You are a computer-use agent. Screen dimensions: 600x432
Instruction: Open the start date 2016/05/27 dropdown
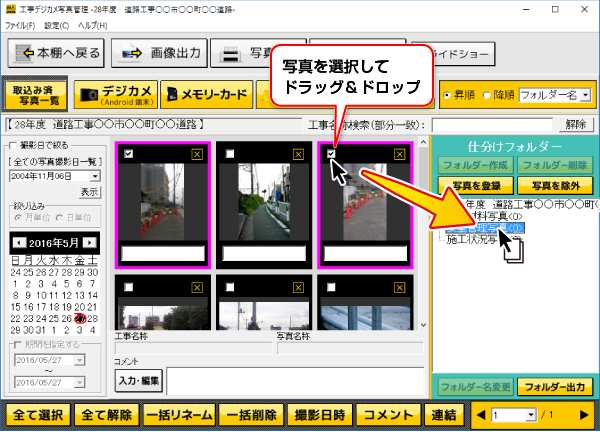click(x=80, y=360)
